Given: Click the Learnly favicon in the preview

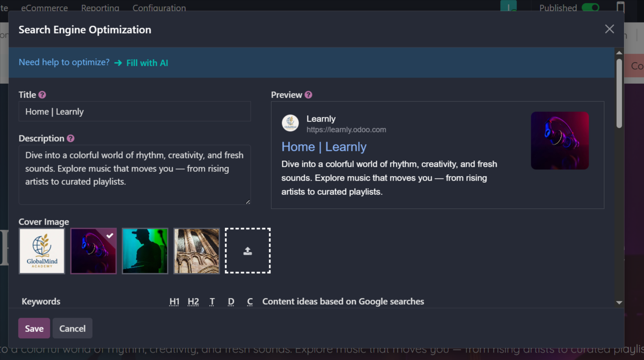Looking at the screenshot, I should (290, 123).
